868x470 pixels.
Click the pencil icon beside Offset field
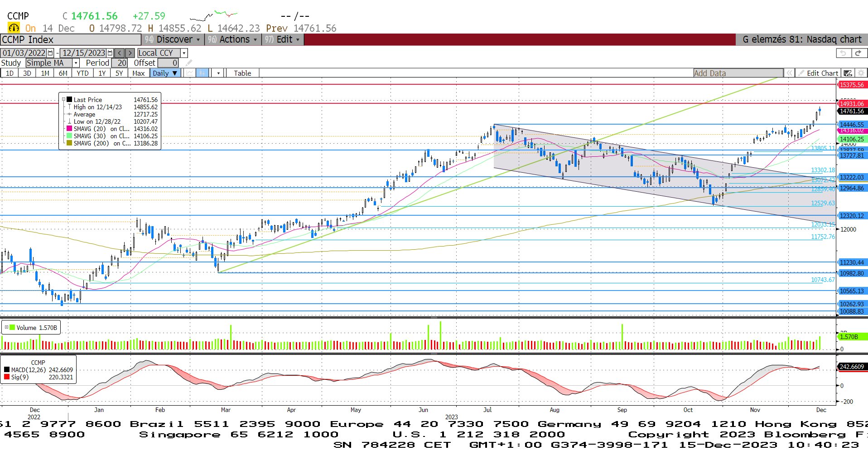(189, 63)
